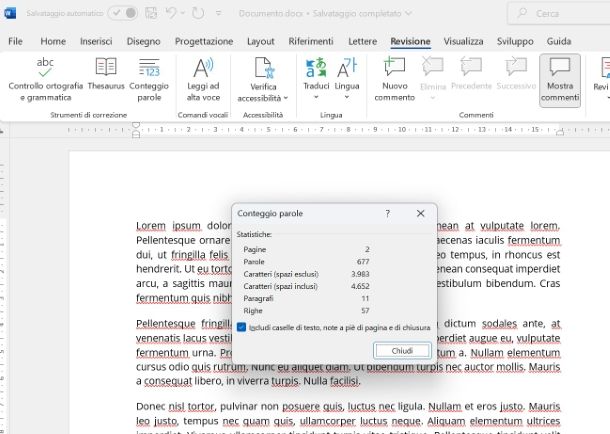Expand the document name save-status dropdown

pyautogui.click(x=408, y=13)
